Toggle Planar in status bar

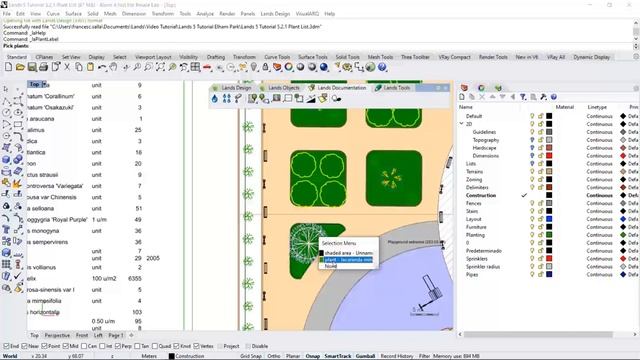(293, 356)
